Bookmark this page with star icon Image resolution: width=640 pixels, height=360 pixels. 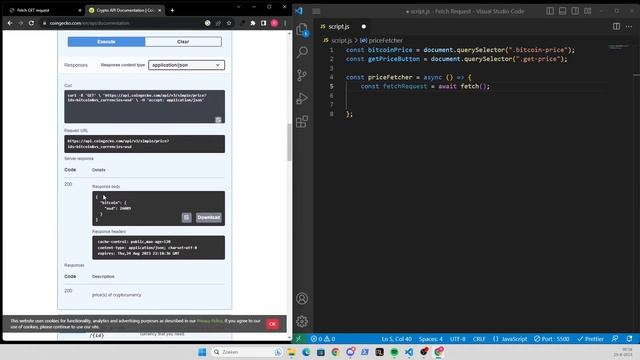(229, 23)
